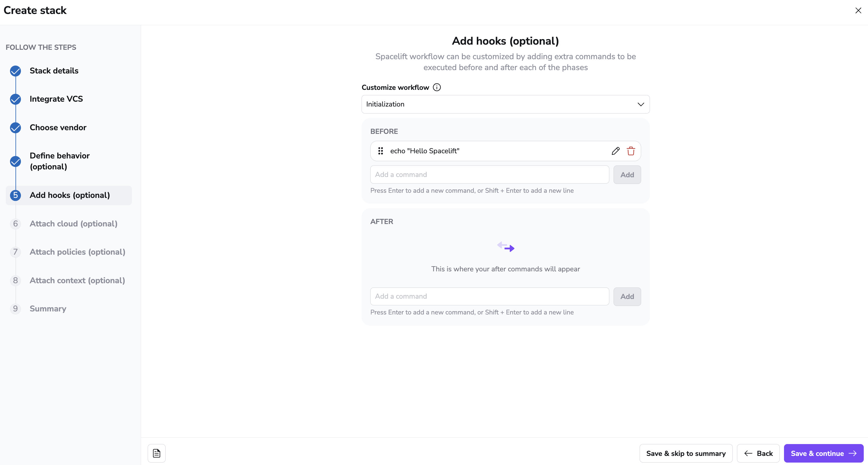Jump to Attach cloud (optional) step
Screen dimensions: 868x465
73,224
